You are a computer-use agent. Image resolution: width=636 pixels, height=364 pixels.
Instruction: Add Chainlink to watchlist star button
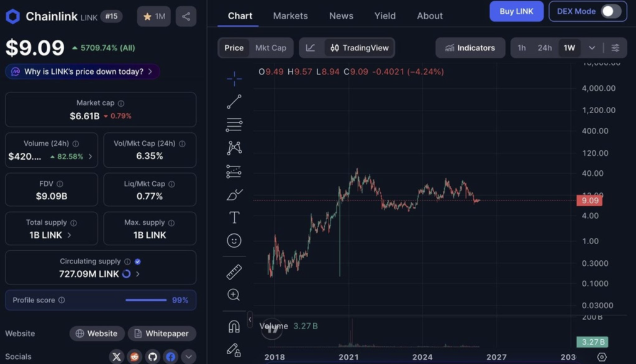click(154, 16)
